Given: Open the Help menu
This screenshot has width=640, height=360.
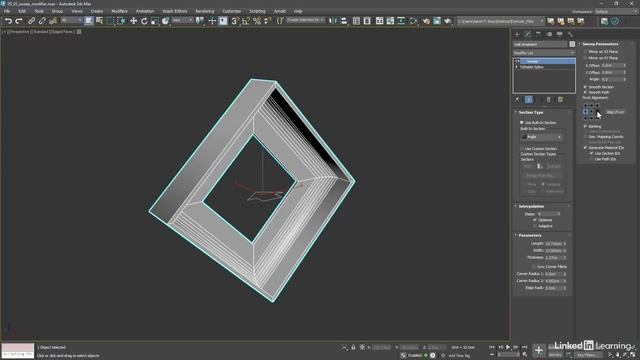Looking at the screenshot, I should pyautogui.click(x=298, y=11).
